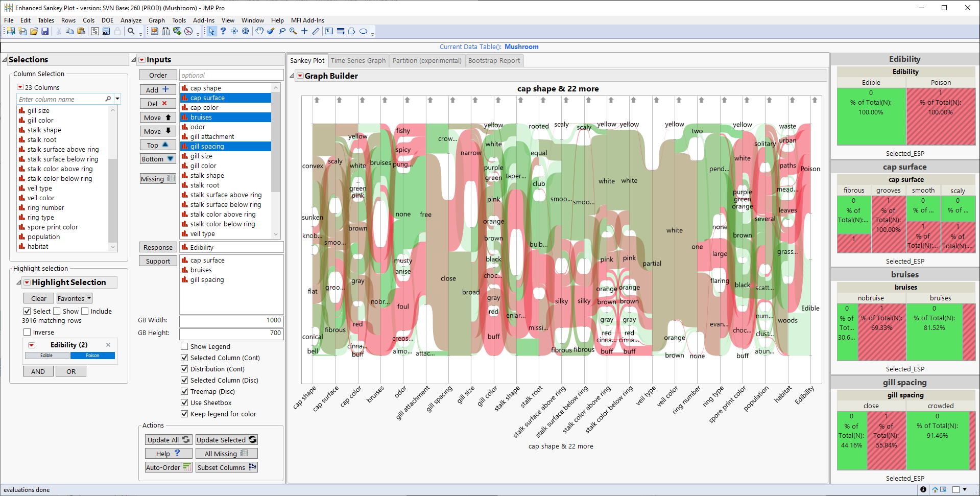Select the Annotate text tool
This screenshot has width=980, height=496.
click(x=329, y=31)
